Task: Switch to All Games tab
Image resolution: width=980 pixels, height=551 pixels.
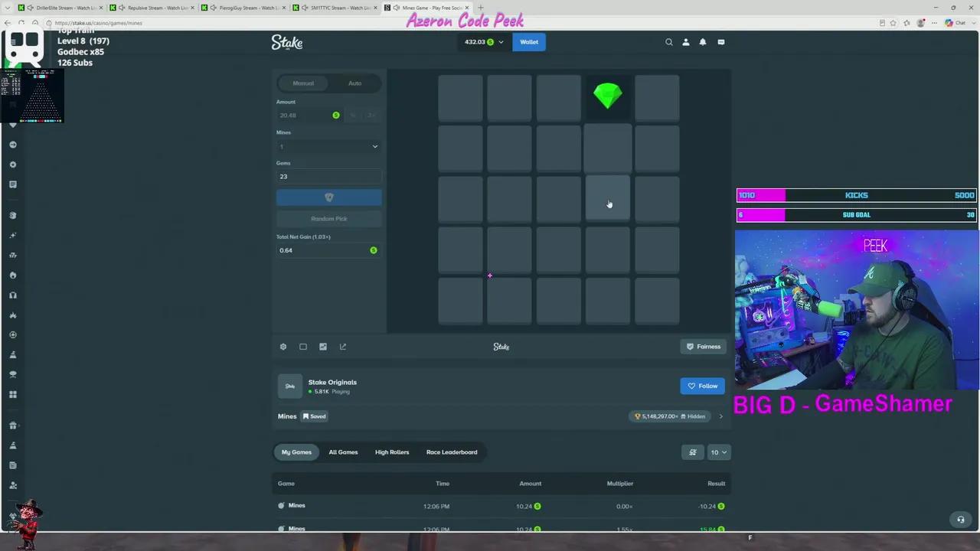Action: tap(343, 452)
